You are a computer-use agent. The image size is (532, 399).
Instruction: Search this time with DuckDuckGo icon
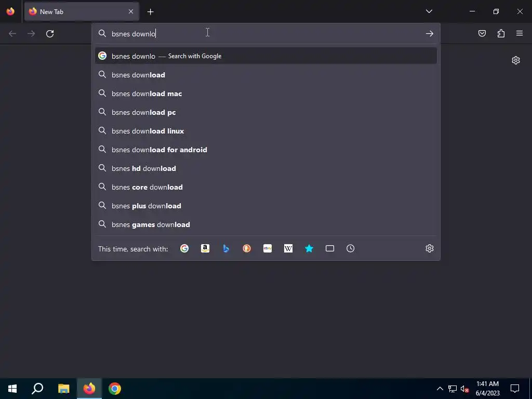pyautogui.click(x=247, y=249)
